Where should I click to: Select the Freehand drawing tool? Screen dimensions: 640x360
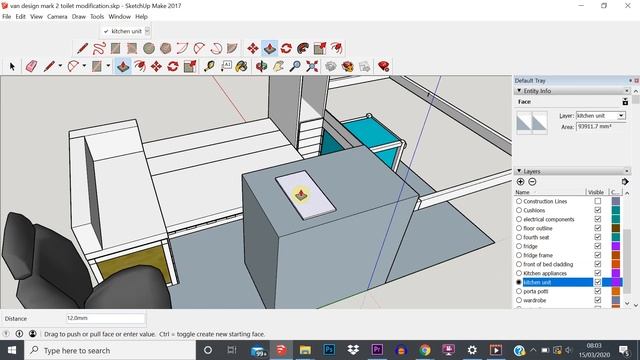coord(99,49)
